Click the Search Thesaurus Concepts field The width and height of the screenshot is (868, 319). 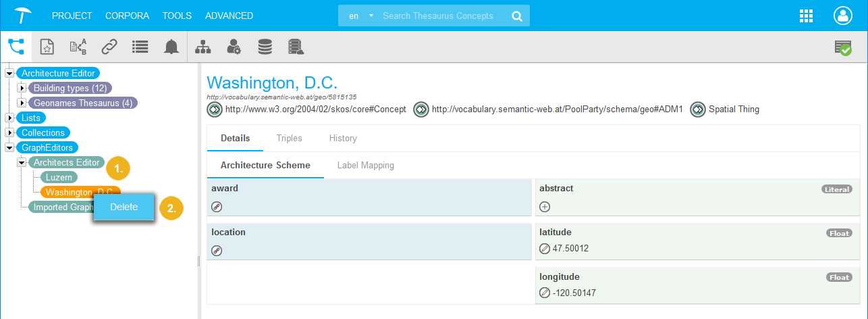[442, 16]
